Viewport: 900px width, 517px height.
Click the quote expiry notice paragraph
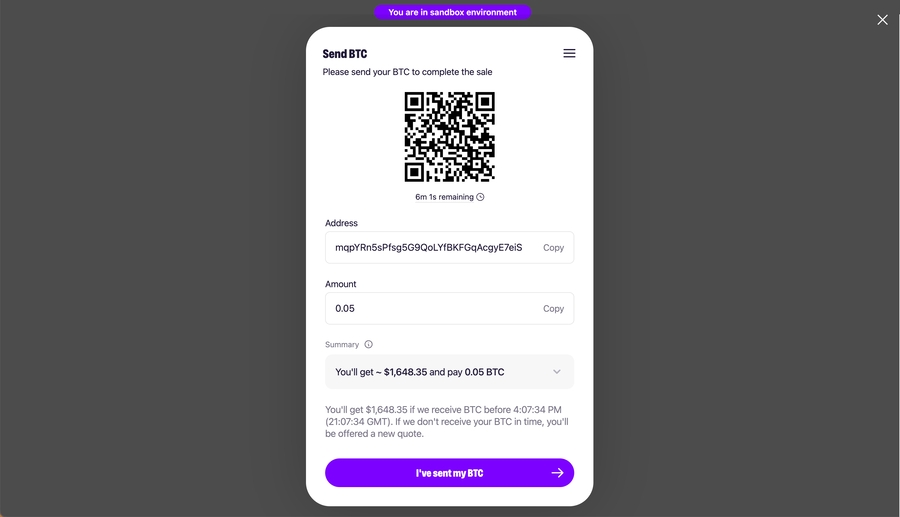tap(447, 422)
